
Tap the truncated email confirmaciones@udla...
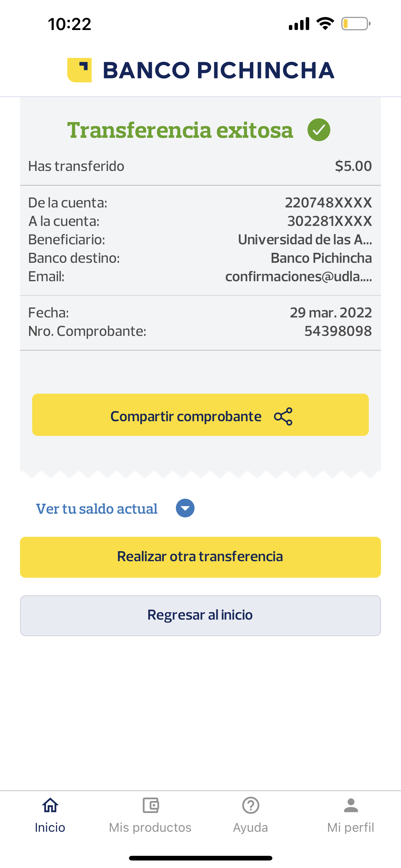click(298, 276)
